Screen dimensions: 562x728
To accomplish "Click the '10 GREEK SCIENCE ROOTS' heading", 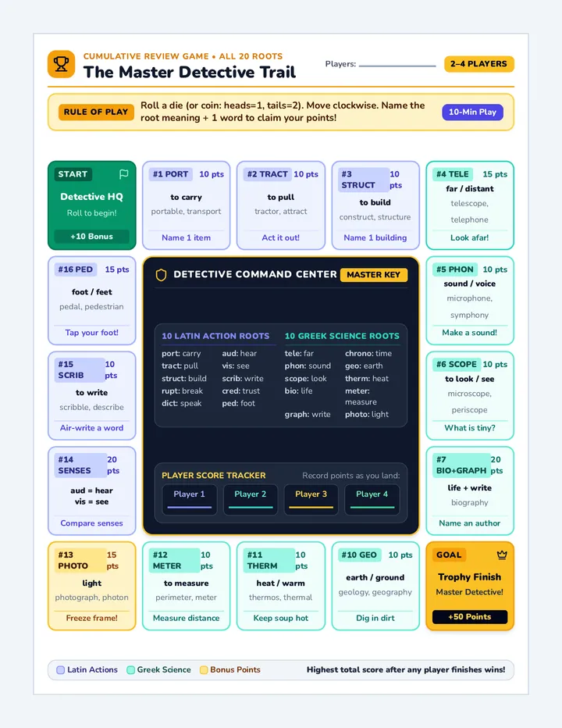I will point(342,336).
